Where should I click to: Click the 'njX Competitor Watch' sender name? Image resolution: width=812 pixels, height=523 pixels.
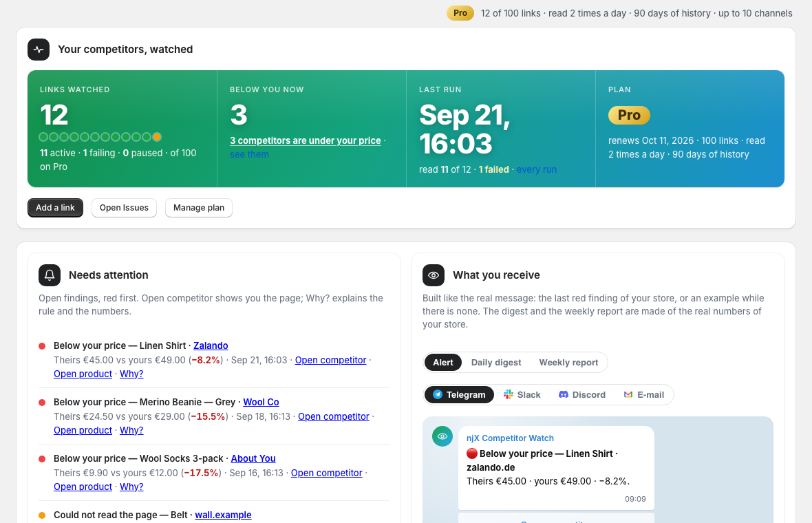point(510,438)
